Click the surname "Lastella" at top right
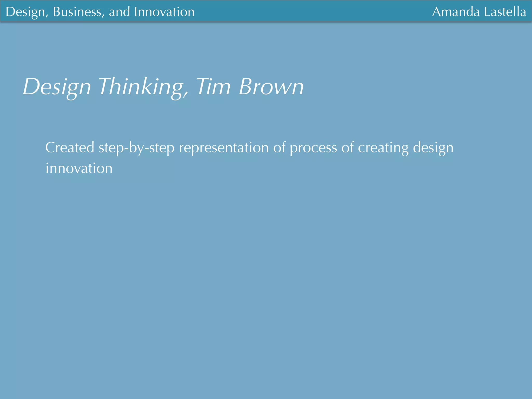Image resolution: width=532 pixels, height=399 pixels. [x=505, y=12]
